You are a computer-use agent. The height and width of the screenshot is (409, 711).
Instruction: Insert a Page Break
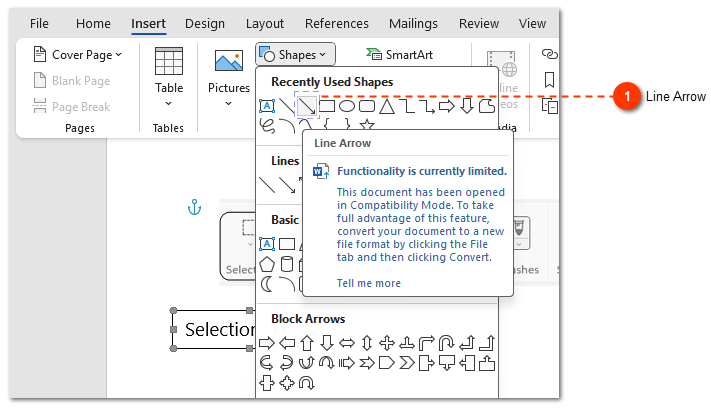[x=72, y=107]
